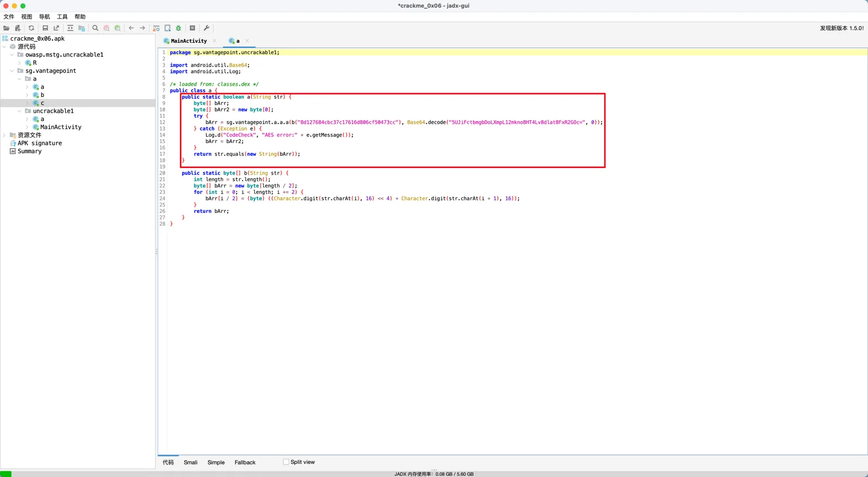This screenshot has width=868, height=477.
Task: Navigate forward with right arrow icon
Action: tap(143, 28)
